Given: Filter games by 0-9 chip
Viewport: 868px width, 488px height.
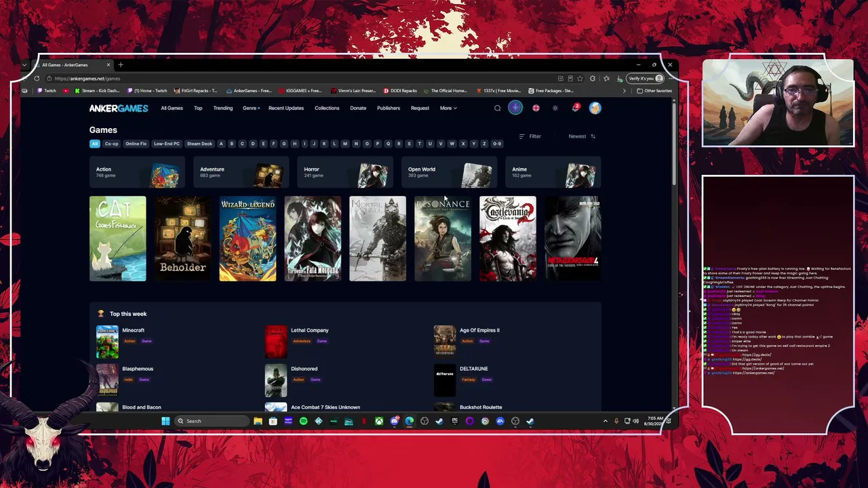Looking at the screenshot, I should click(x=497, y=144).
